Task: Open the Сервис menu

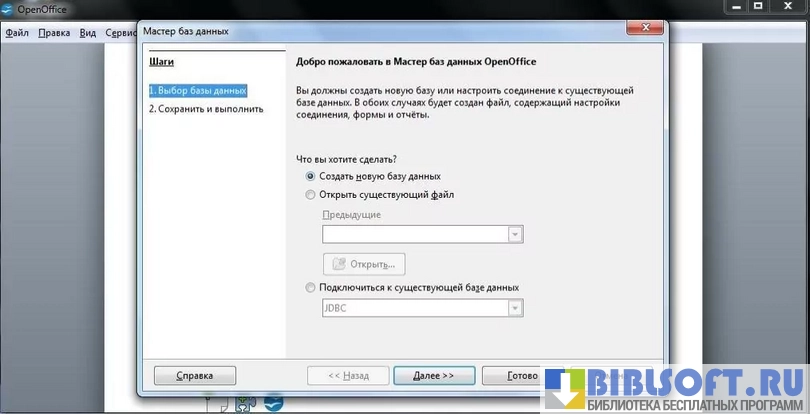Action: pyautogui.click(x=120, y=32)
